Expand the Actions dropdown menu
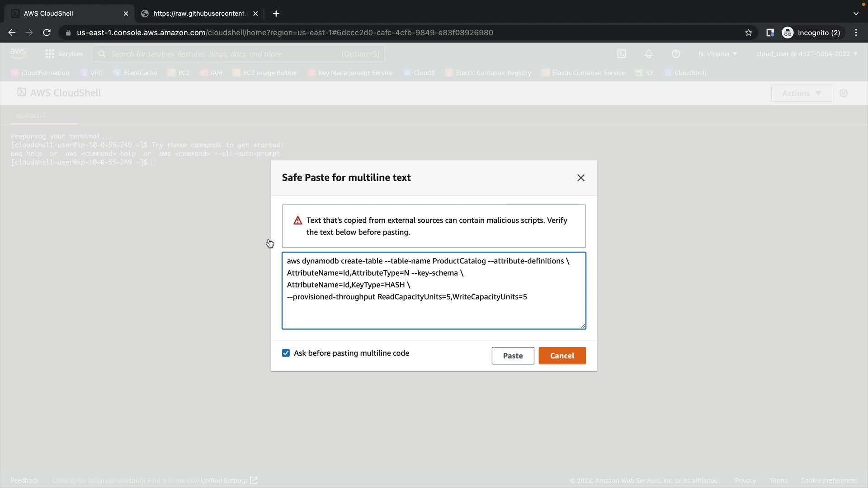This screenshot has height=488, width=868. pos(801,94)
